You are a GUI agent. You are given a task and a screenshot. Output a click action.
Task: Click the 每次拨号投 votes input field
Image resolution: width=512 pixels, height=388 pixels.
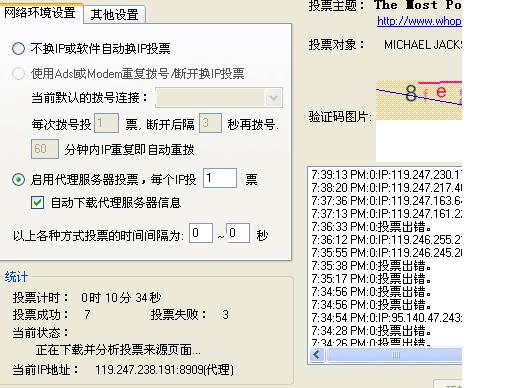[x=106, y=123]
